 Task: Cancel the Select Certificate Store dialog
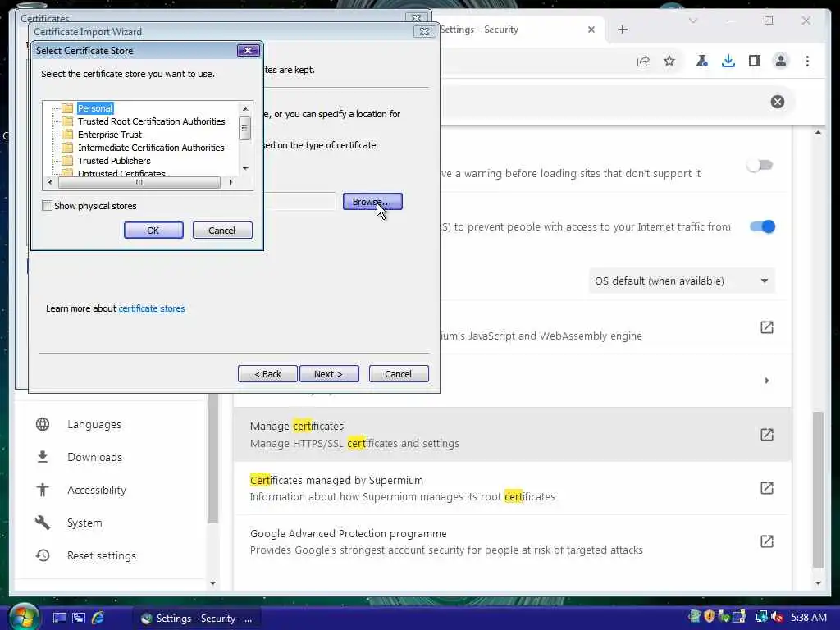click(x=221, y=231)
